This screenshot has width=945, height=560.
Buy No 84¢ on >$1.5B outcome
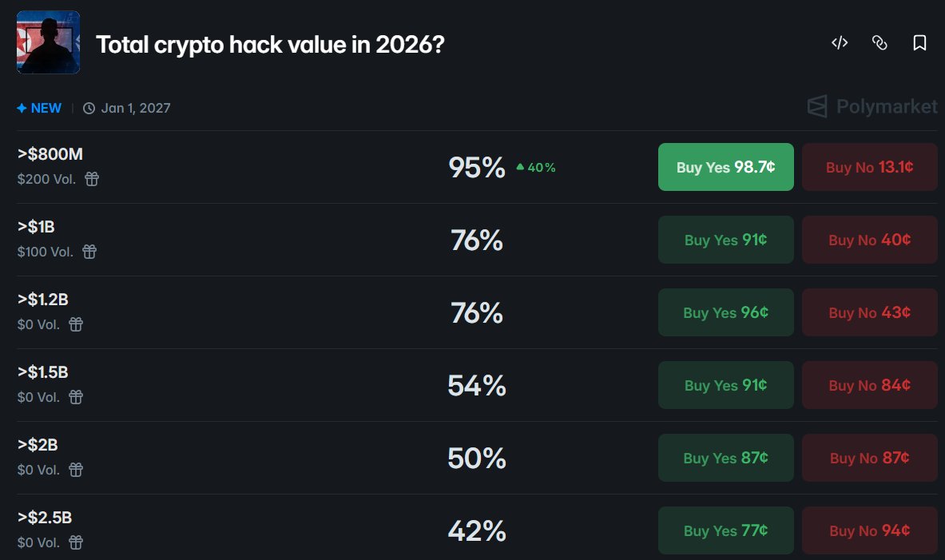point(870,385)
